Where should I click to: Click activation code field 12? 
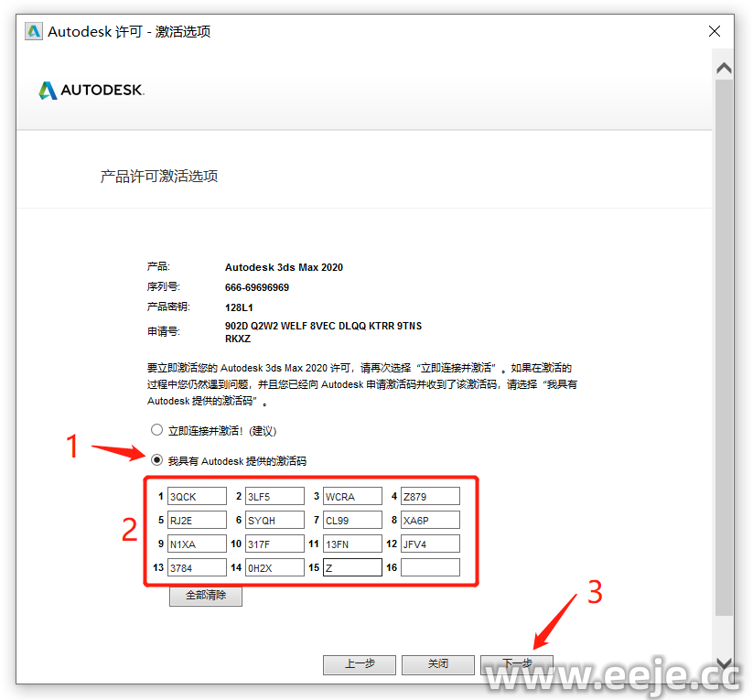pyautogui.click(x=430, y=544)
